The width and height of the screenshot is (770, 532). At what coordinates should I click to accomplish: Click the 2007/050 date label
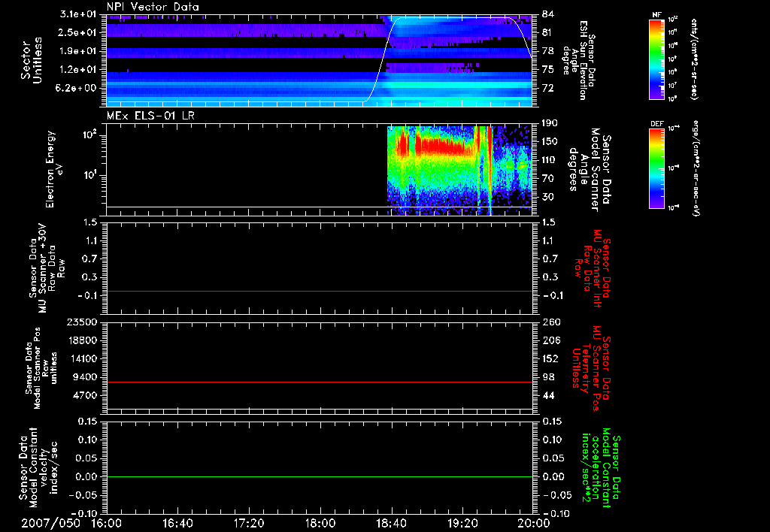pos(49,522)
